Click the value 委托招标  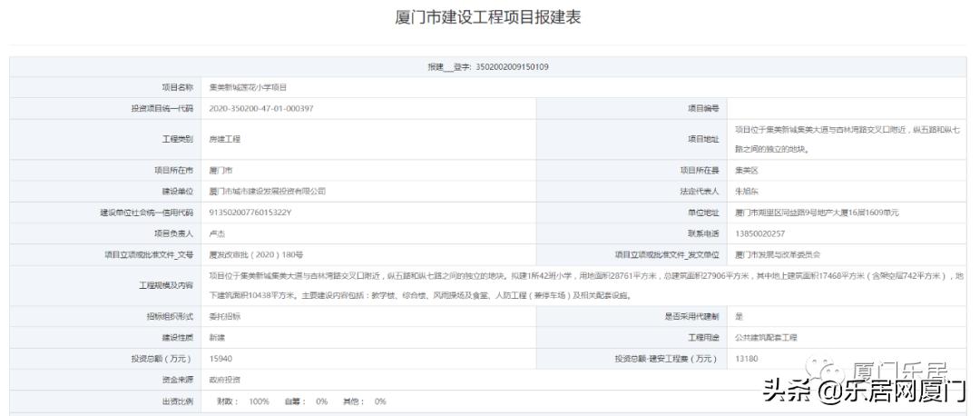click(225, 316)
